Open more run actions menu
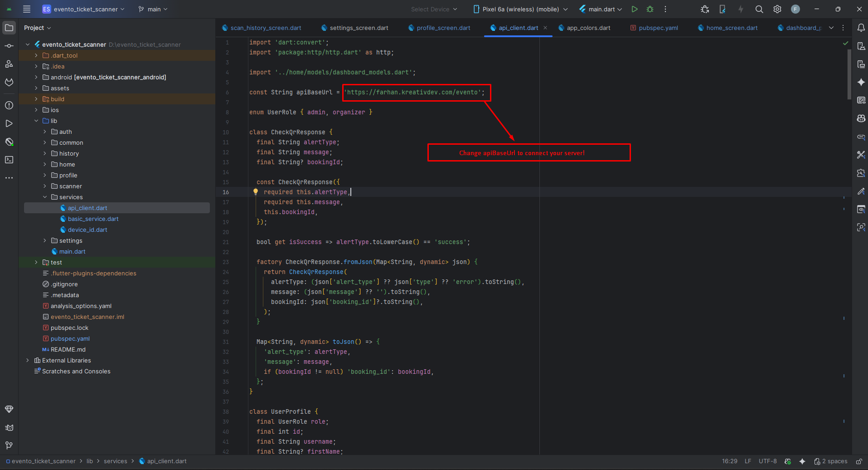 (x=665, y=9)
